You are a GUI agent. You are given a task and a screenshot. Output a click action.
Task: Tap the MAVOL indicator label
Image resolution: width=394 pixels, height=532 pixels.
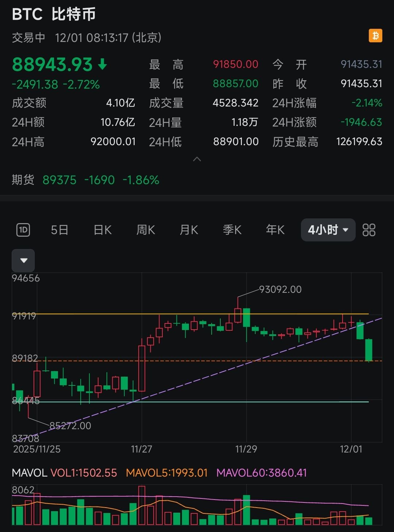pyautogui.click(x=30, y=473)
